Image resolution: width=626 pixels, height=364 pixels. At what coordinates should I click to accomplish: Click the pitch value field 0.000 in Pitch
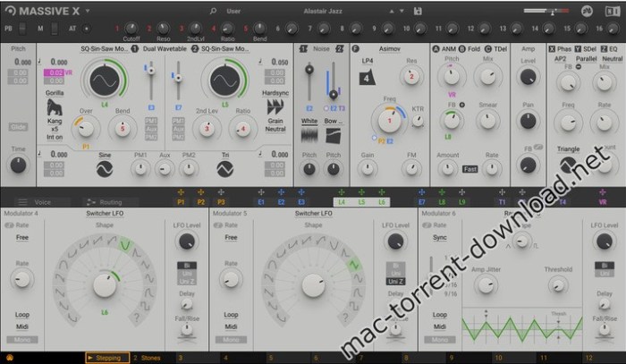(x=22, y=62)
